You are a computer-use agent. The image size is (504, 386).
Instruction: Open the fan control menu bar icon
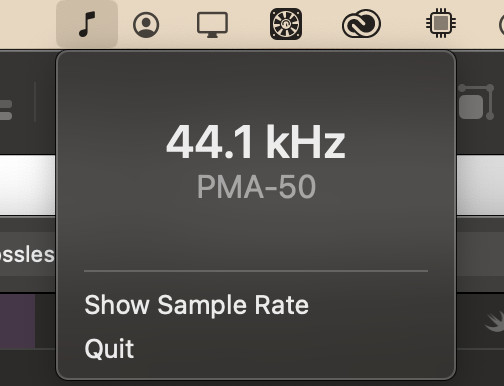tap(286, 24)
